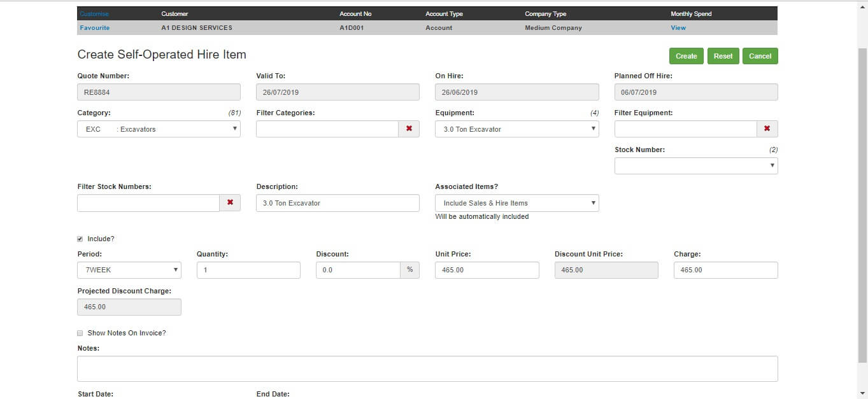Open the Monthly Spend View link
The image size is (868, 399).
(x=678, y=28)
